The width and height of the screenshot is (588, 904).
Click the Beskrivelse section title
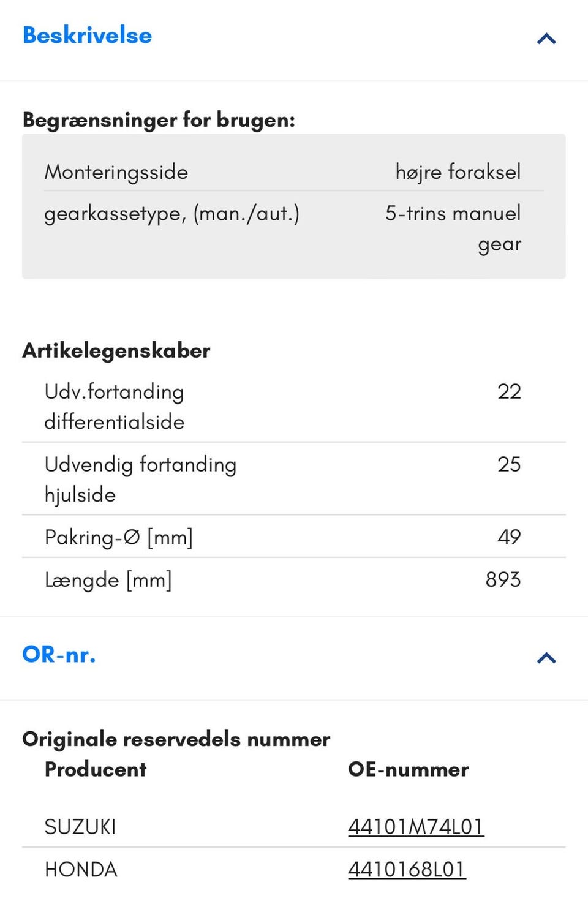87,36
